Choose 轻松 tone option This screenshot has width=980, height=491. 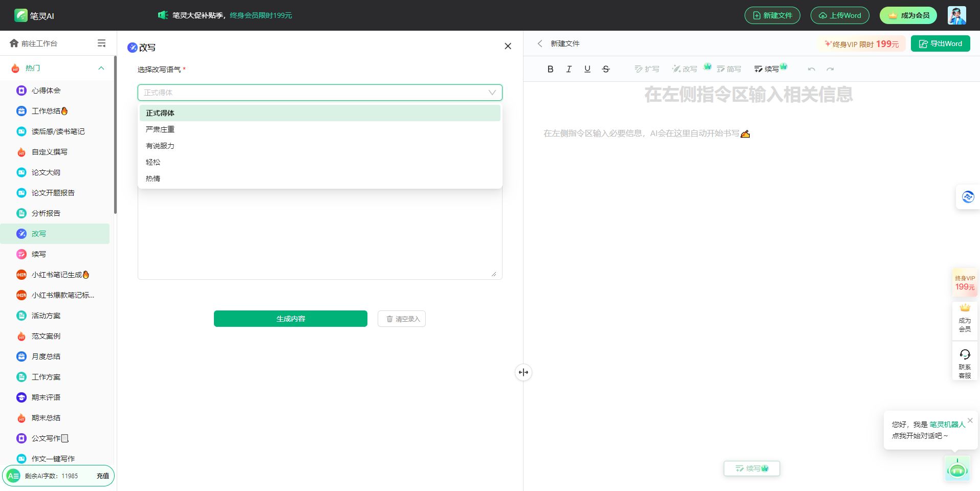tap(320, 162)
